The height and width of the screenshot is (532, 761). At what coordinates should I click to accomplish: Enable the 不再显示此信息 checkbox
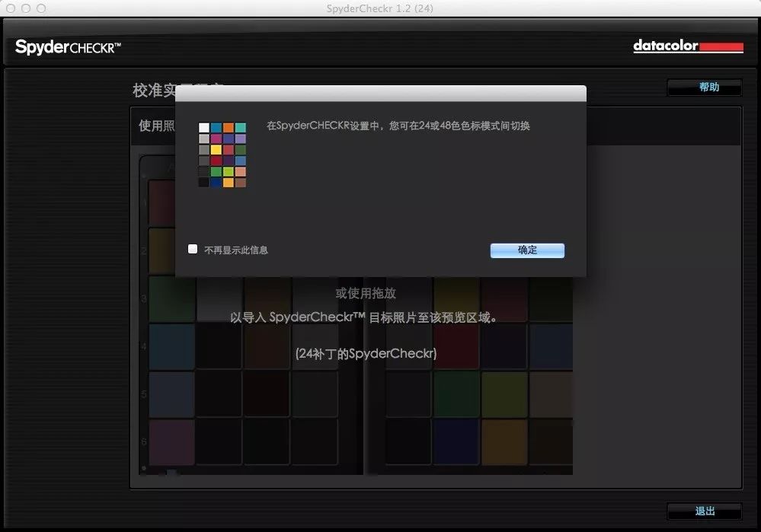point(193,250)
